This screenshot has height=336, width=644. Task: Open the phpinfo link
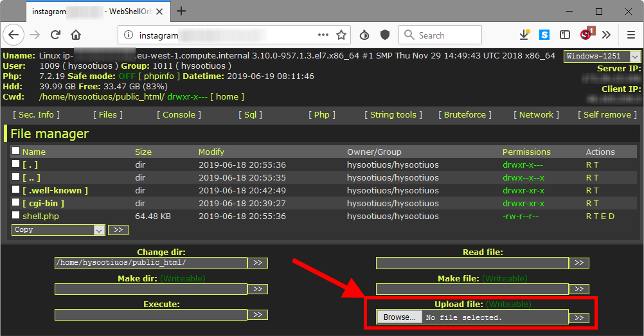(x=159, y=76)
